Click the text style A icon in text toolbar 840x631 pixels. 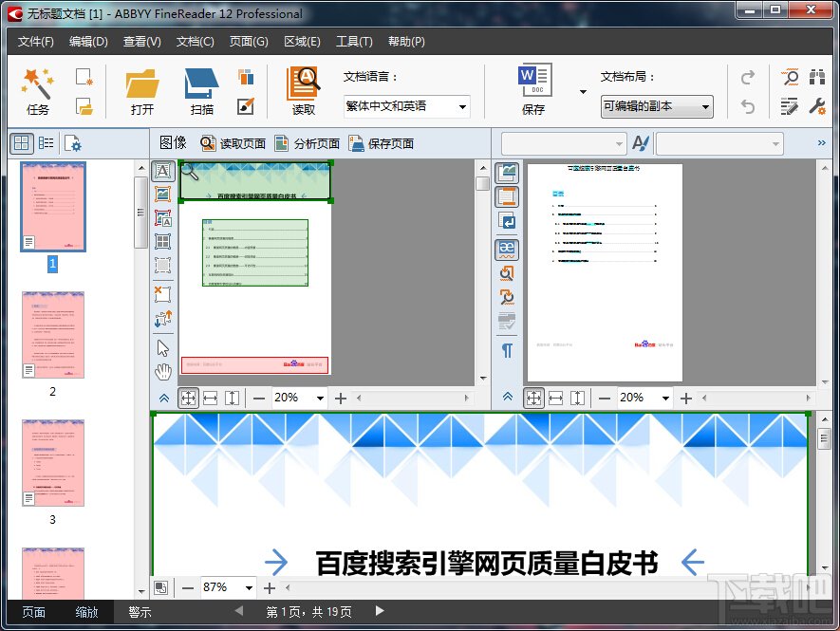tap(641, 143)
